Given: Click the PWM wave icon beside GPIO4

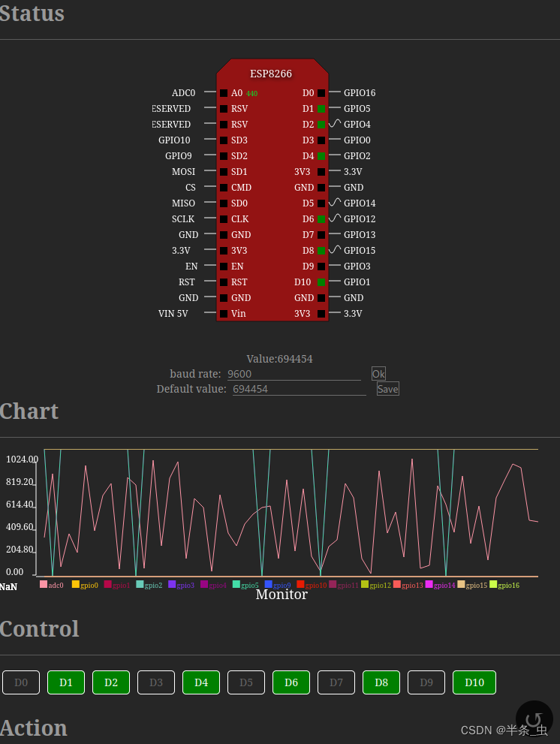Looking at the screenshot, I should pos(335,123).
